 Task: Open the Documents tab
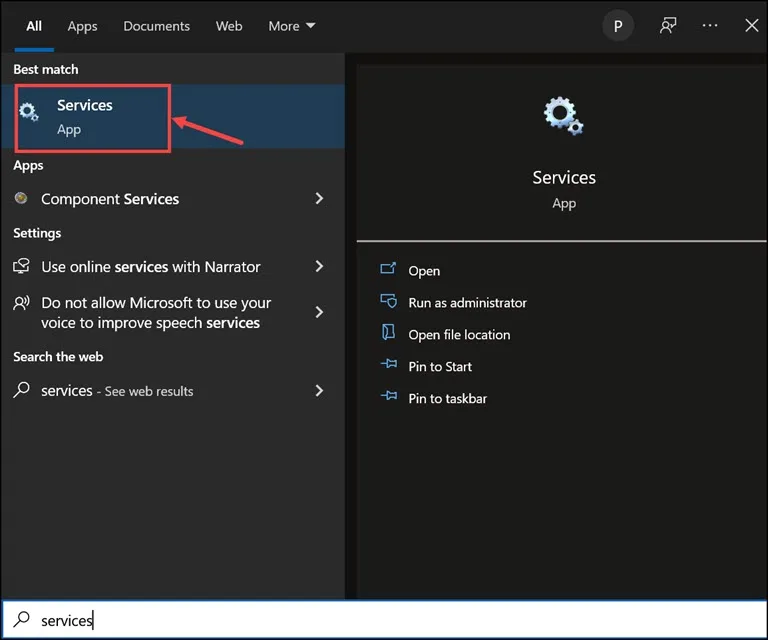[x=156, y=26]
